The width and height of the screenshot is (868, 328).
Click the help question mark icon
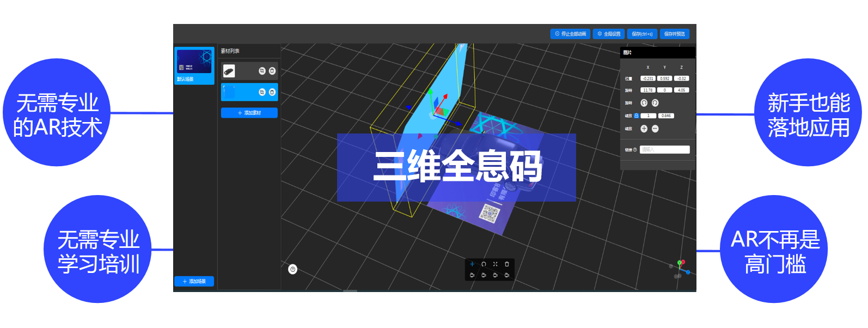(292, 269)
